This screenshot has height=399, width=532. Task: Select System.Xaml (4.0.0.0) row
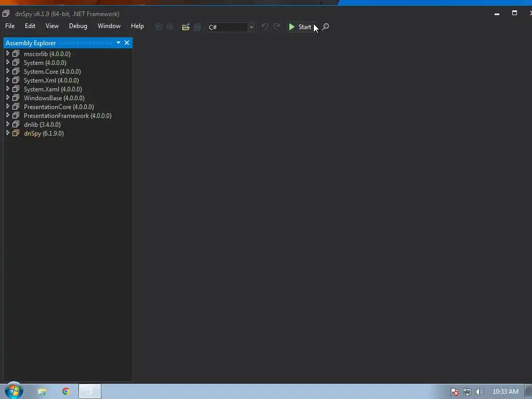point(53,89)
